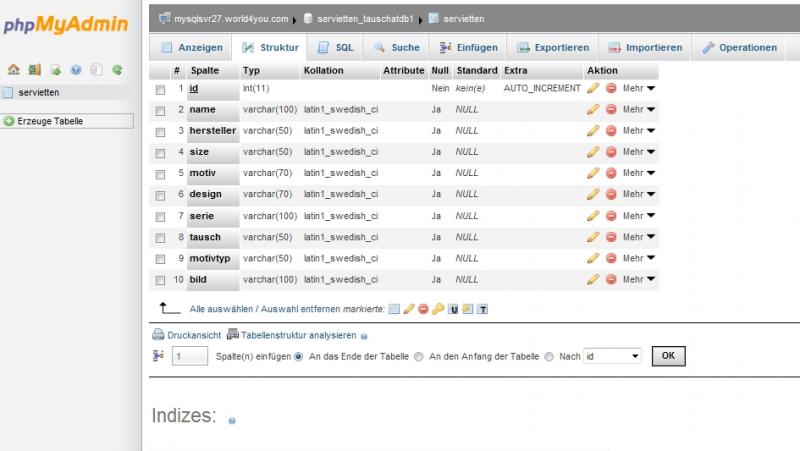Open the Exportieren tab

point(552,47)
